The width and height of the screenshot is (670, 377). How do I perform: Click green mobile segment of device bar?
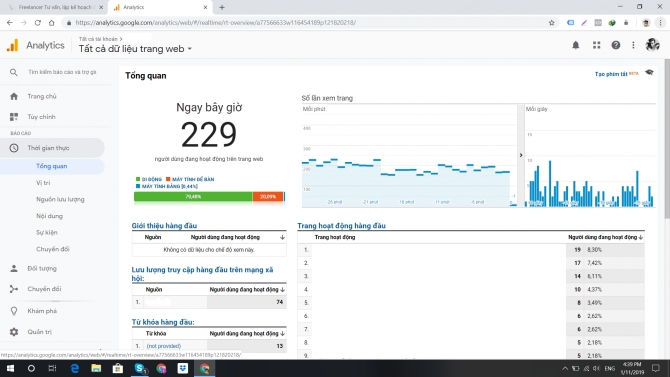(x=193, y=197)
